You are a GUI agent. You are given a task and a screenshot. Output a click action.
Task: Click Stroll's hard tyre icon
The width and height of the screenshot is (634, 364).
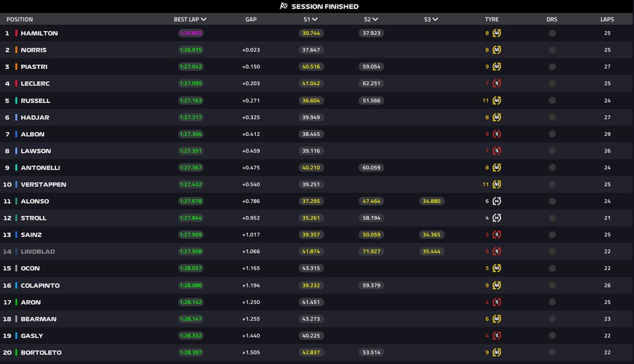click(497, 218)
